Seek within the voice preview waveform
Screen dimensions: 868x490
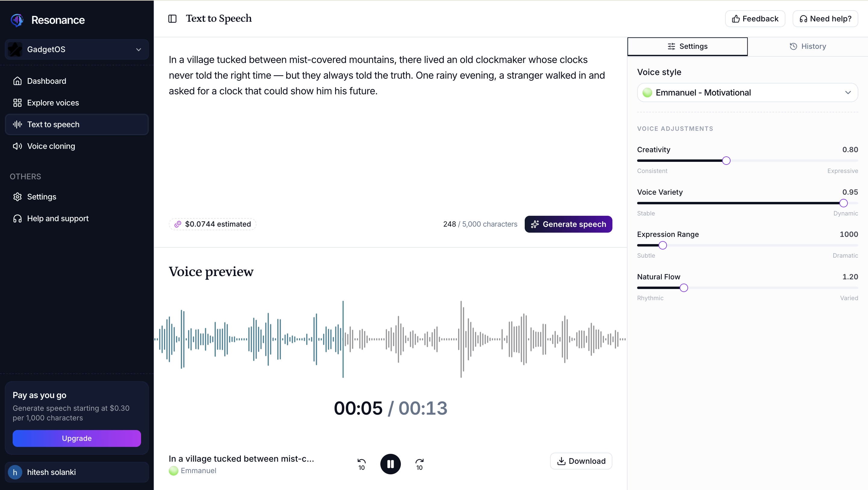point(390,339)
